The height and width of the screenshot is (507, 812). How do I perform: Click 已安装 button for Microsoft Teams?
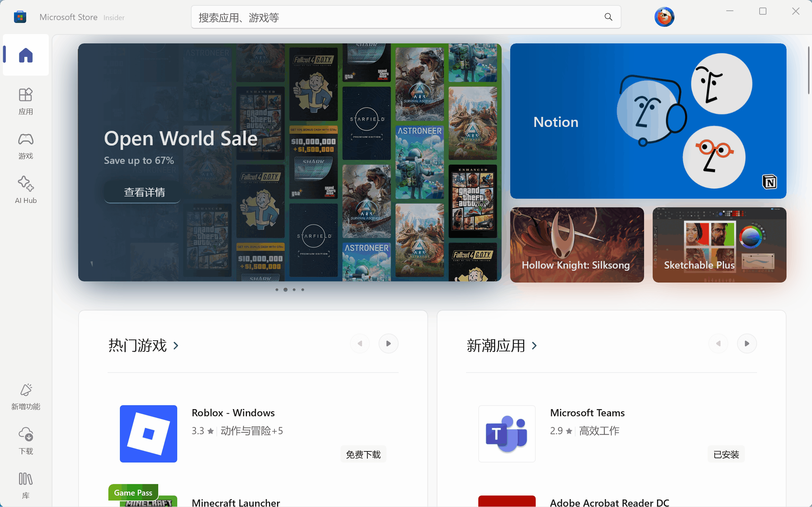[x=726, y=455]
